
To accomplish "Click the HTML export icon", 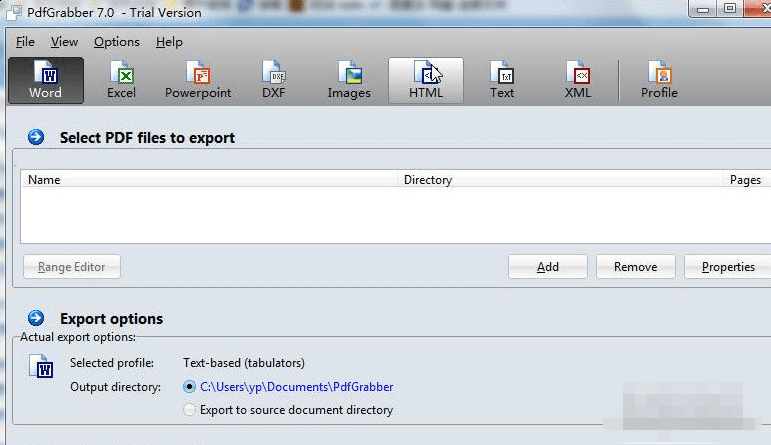I will click(426, 81).
